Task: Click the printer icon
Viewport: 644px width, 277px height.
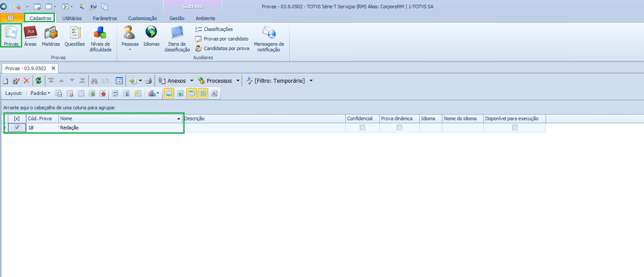Action: click(148, 81)
